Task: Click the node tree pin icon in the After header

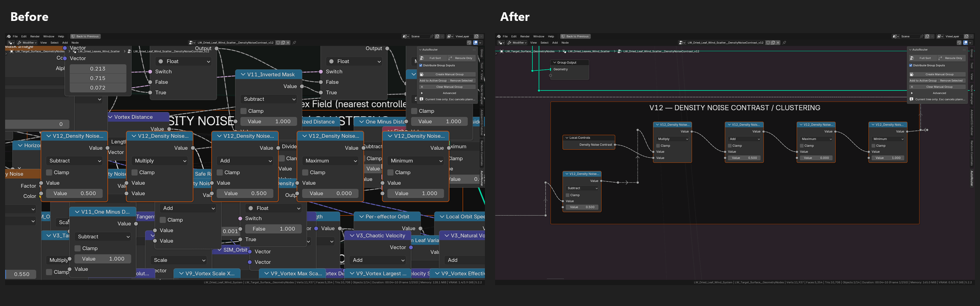Action: click(785, 43)
